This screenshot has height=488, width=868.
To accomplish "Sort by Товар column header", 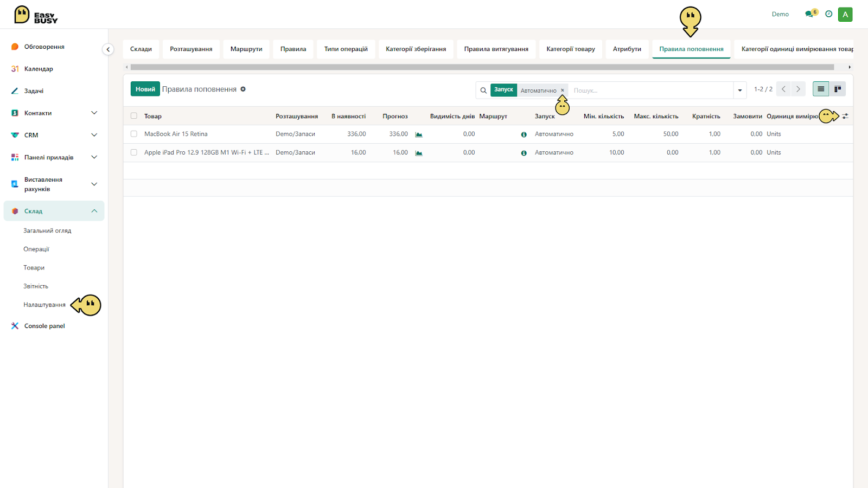I will click(x=153, y=116).
